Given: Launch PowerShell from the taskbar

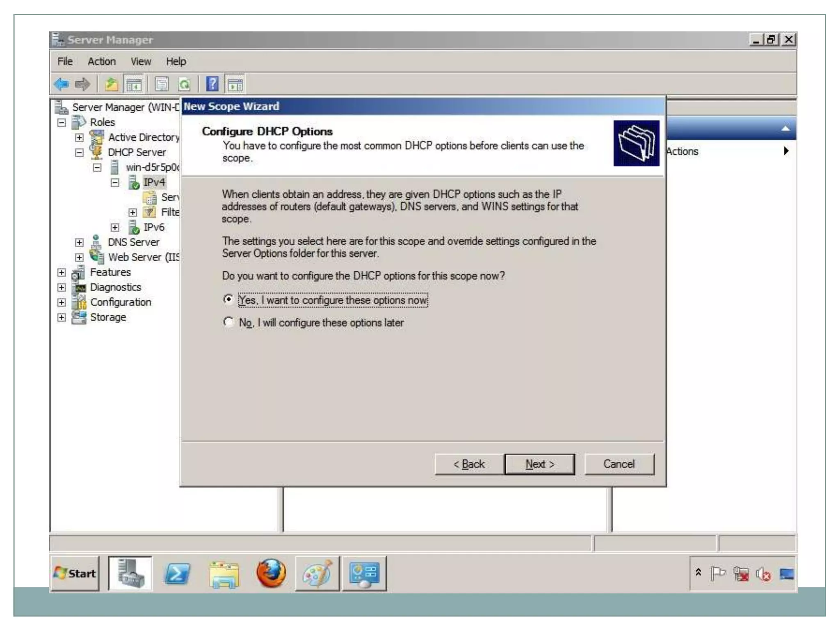Looking at the screenshot, I should click(177, 573).
